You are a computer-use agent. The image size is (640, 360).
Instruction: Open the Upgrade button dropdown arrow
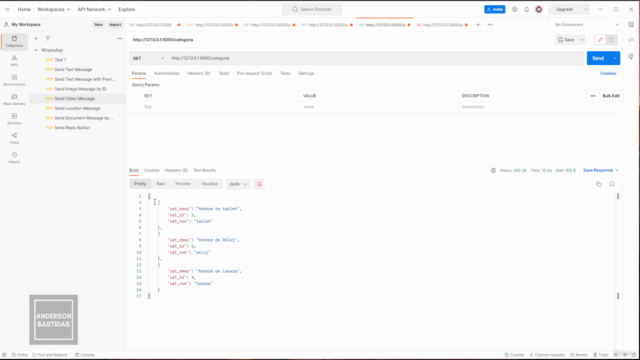pos(586,9)
